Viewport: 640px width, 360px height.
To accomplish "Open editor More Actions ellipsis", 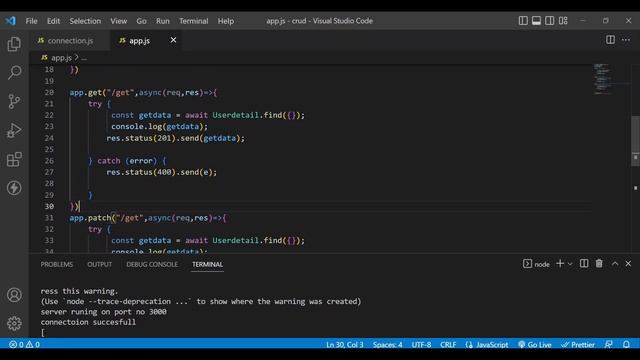I will [626, 40].
